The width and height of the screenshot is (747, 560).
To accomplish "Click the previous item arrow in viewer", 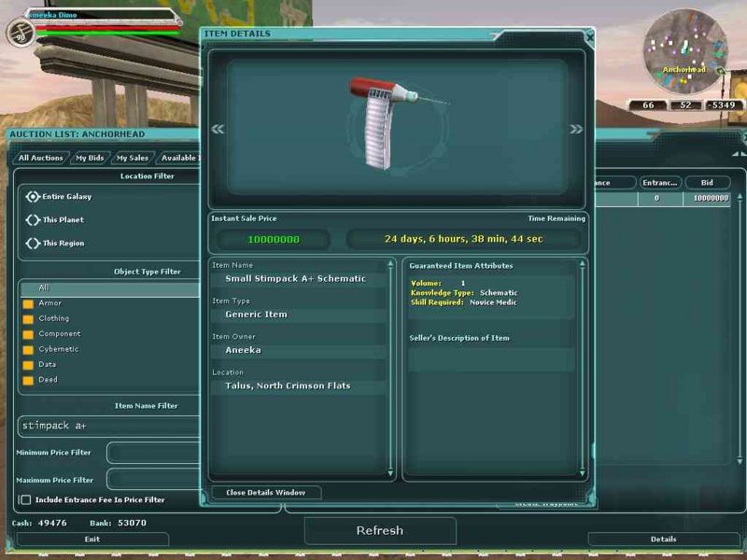I will point(218,130).
